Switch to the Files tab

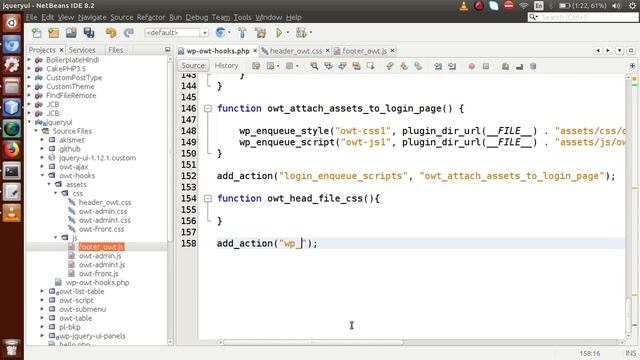116,50
